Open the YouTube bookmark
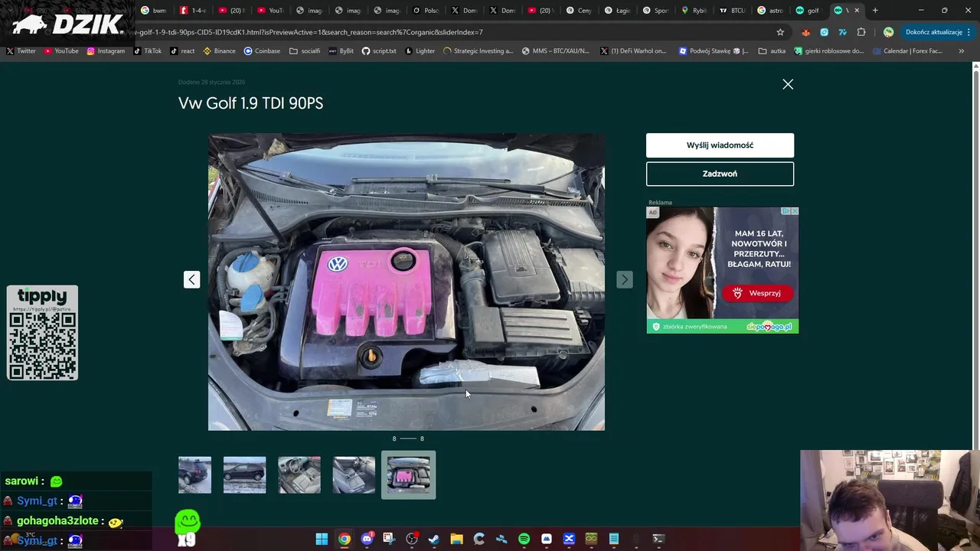Image resolution: width=980 pixels, height=551 pixels. (61, 51)
